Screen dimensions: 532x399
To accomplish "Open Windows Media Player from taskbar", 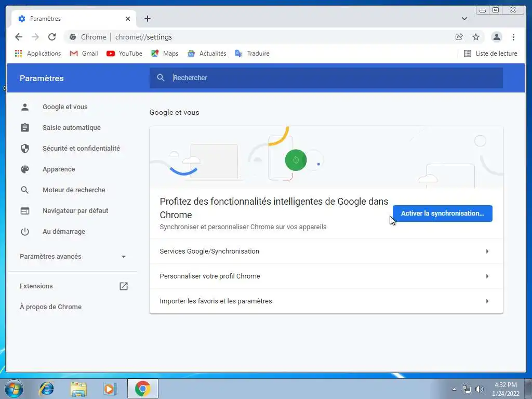I will tap(110, 389).
